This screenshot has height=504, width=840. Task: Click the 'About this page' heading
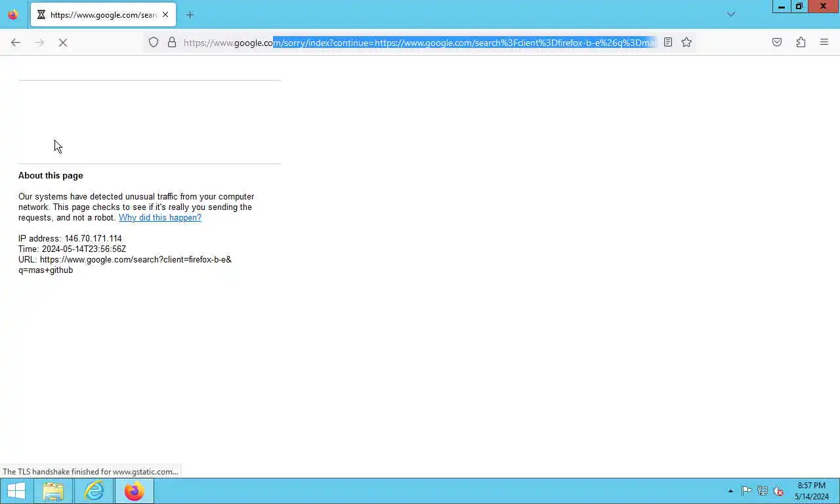click(51, 176)
